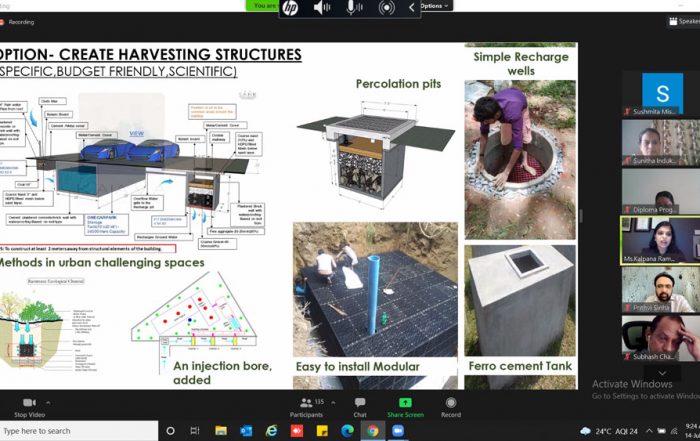This screenshot has height=441, width=700.
Task: Expand video options arrow beside Stop Video
Action: point(48,403)
